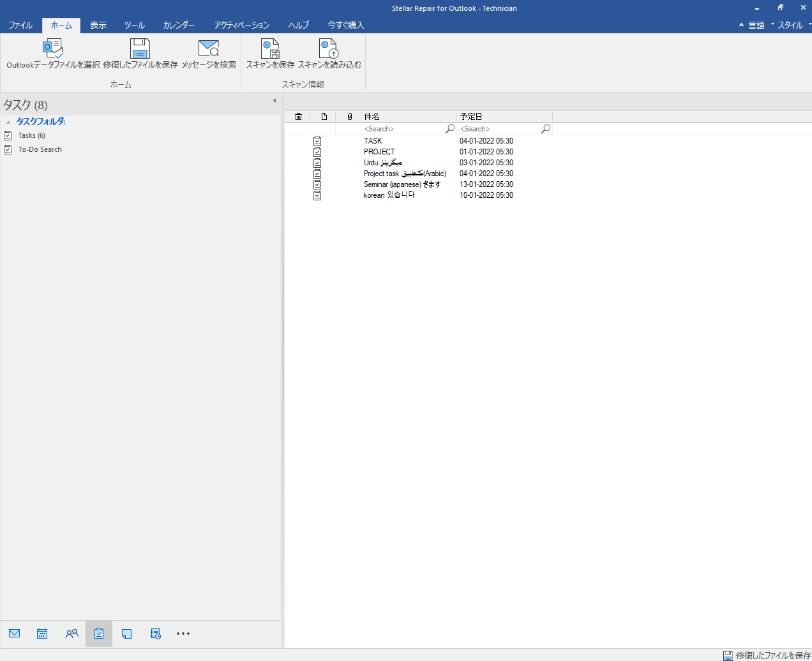The image size is (812, 661).
Task: Switch to the mail view icon
Action: [15, 634]
